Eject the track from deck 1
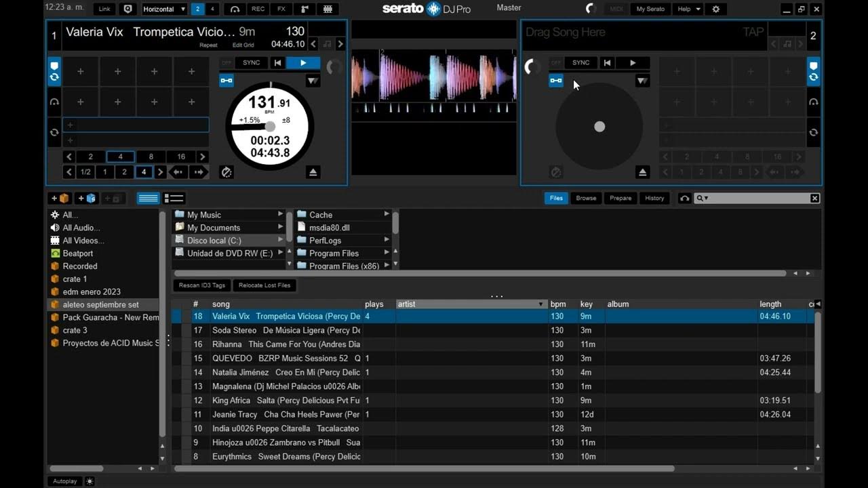Image resolution: width=868 pixels, height=488 pixels. point(313,172)
